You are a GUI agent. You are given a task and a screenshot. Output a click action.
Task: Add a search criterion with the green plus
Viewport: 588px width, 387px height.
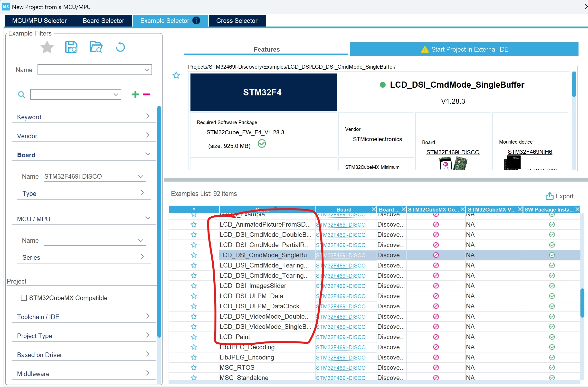(x=135, y=94)
